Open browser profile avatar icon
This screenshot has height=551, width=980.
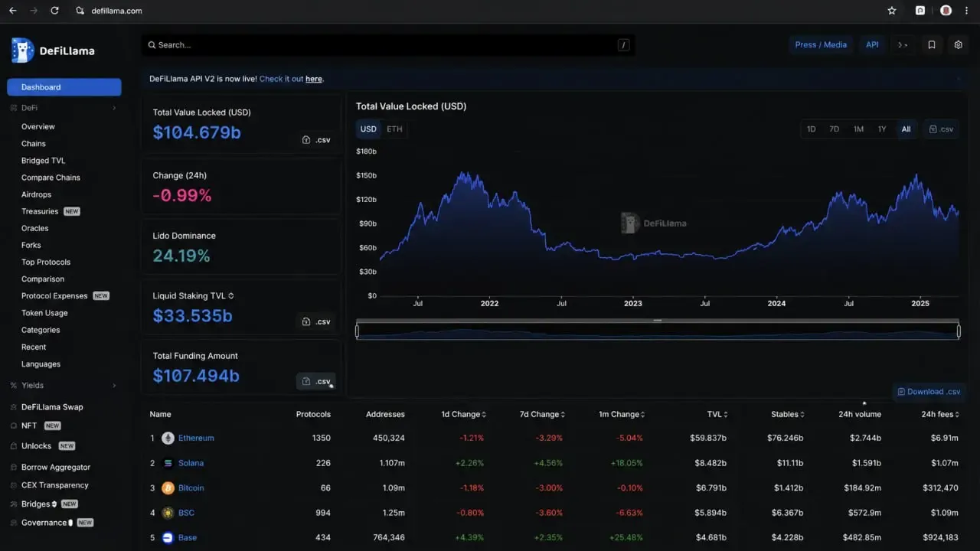[946, 11]
